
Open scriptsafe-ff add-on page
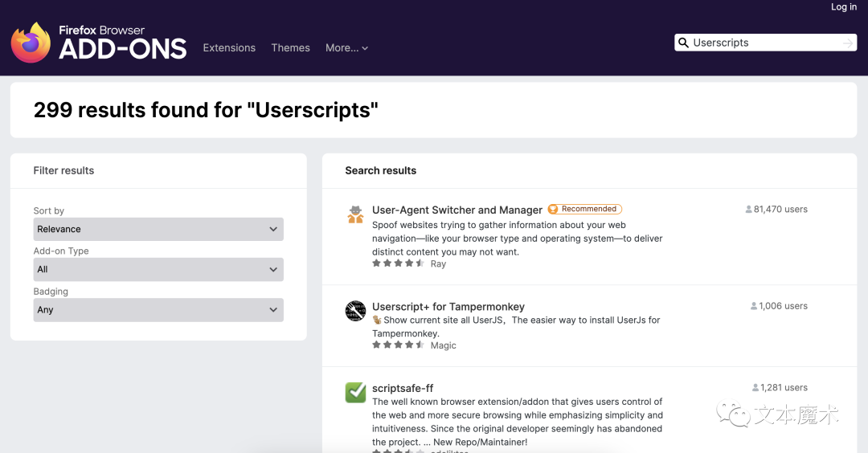[403, 388]
